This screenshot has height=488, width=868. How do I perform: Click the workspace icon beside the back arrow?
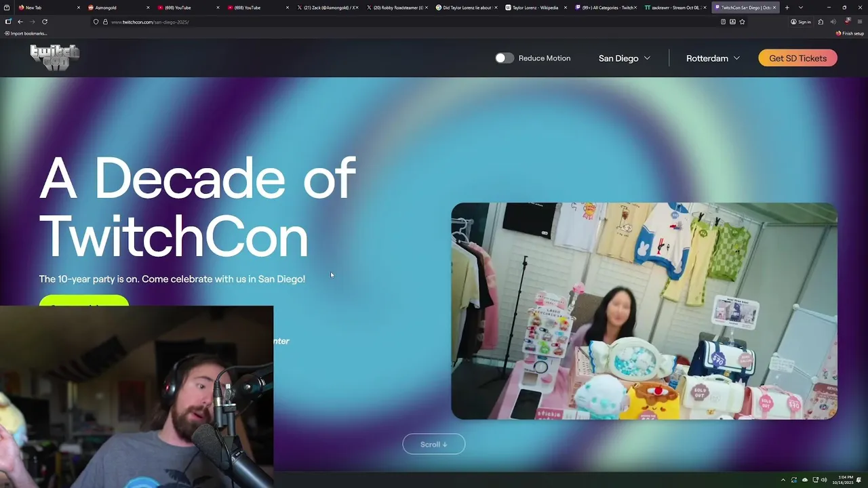(8, 22)
